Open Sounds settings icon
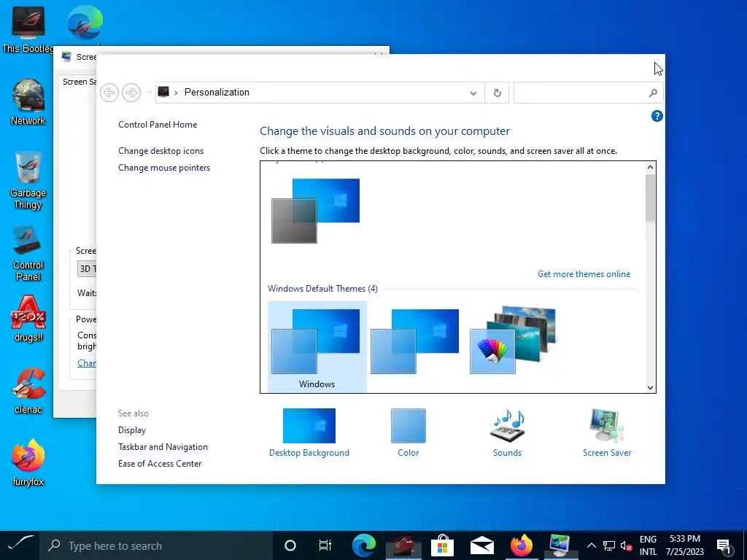 508,432
